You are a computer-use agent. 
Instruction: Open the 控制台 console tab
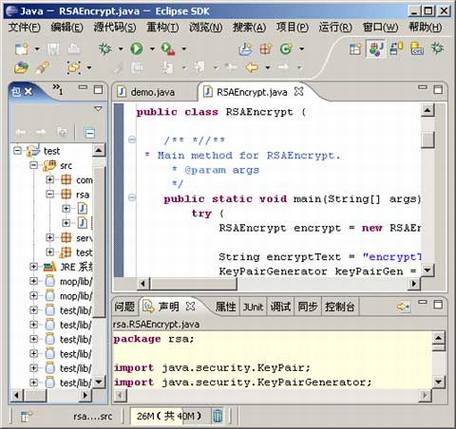[339, 307]
